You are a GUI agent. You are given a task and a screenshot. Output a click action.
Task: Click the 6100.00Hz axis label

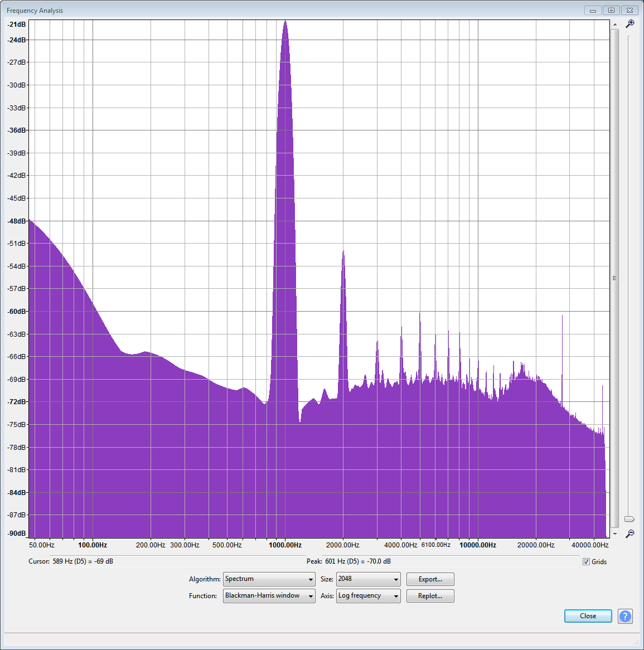tap(436, 545)
